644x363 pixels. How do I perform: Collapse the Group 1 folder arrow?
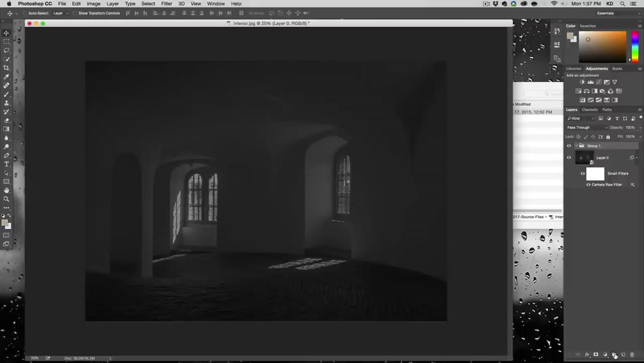click(x=576, y=146)
